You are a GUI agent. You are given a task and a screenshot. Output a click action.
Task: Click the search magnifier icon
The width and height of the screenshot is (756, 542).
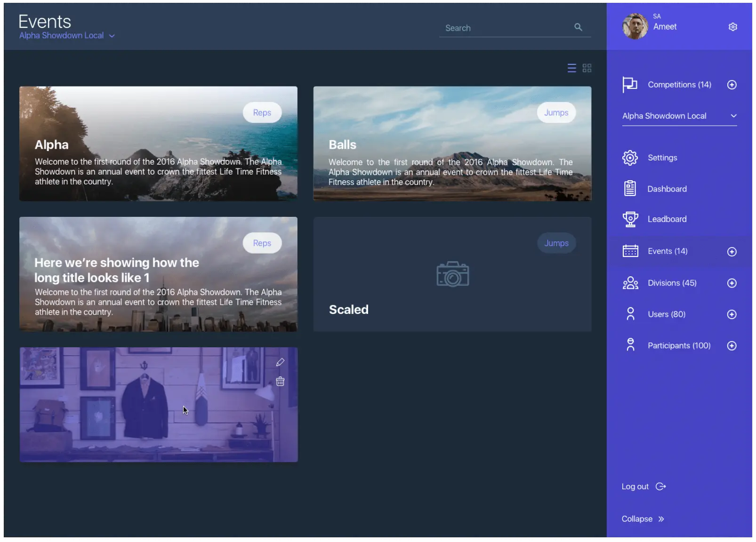[x=578, y=27]
